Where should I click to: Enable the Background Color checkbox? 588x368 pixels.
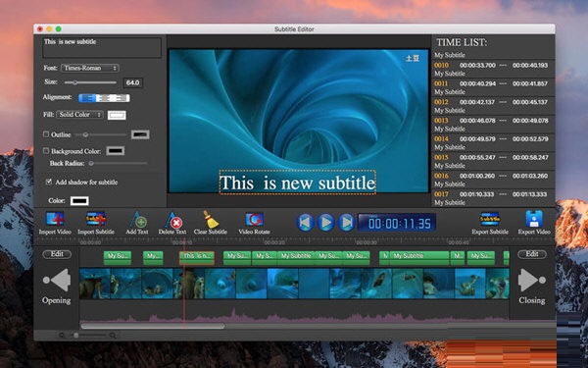[x=46, y=150]
